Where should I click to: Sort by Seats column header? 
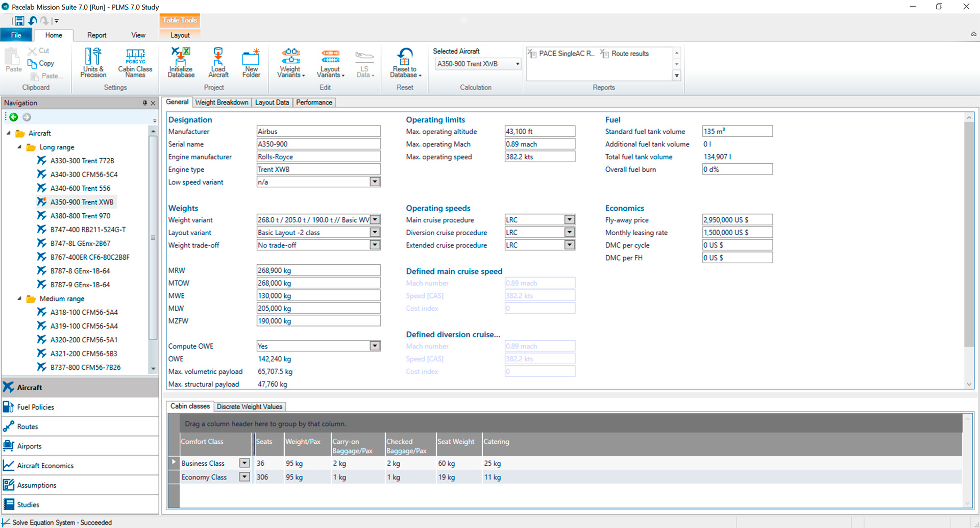coord(269,444)
